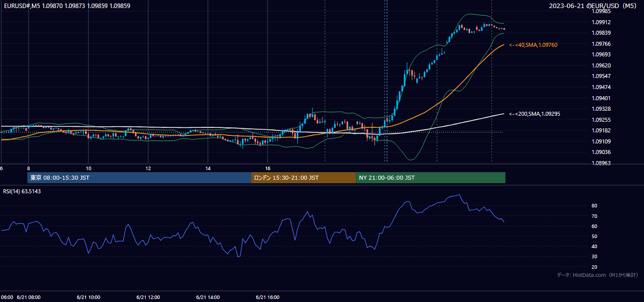Click the 1.09912 price axis label
The height and width of the screenshot is (302, 644).
(x=602, y=22)
